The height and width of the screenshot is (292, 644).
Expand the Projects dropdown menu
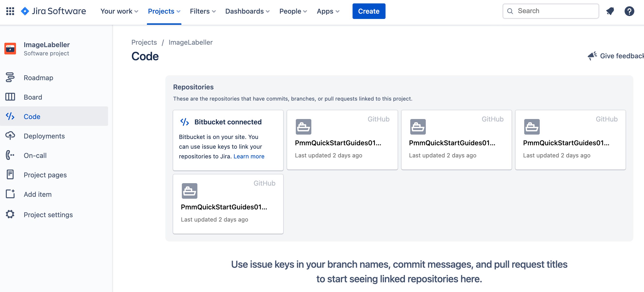click(164, 11)
